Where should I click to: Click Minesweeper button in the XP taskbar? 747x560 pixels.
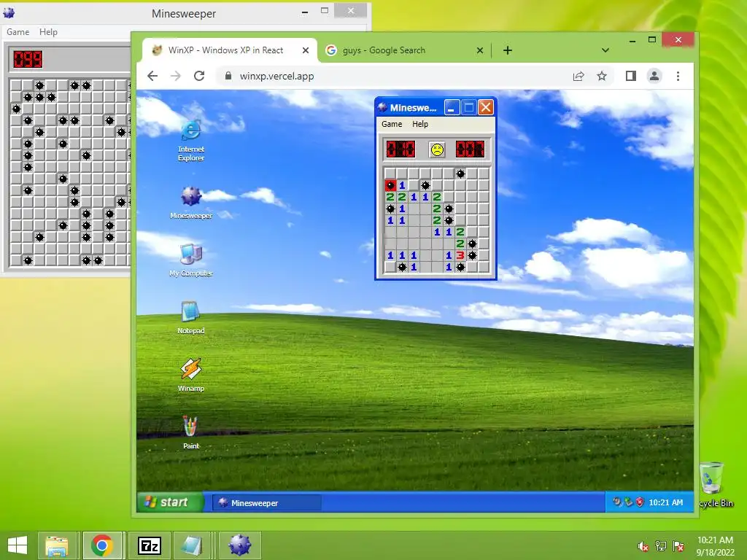[267, 503]
